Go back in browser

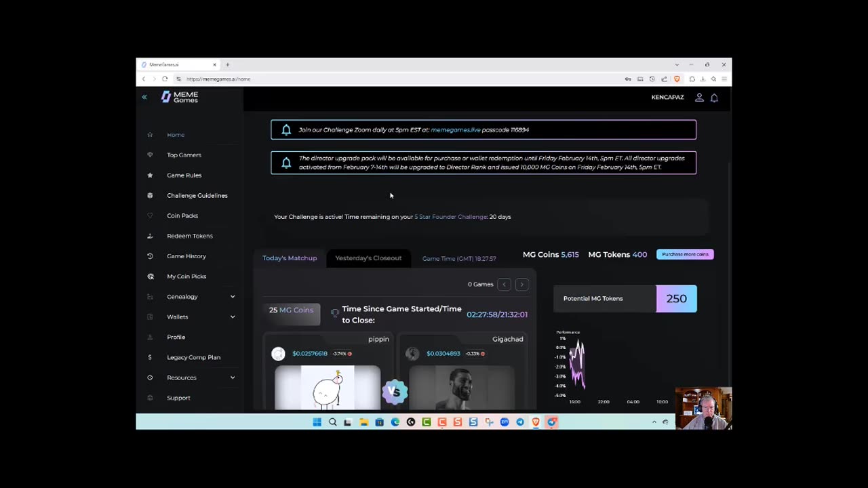point(144,79)
